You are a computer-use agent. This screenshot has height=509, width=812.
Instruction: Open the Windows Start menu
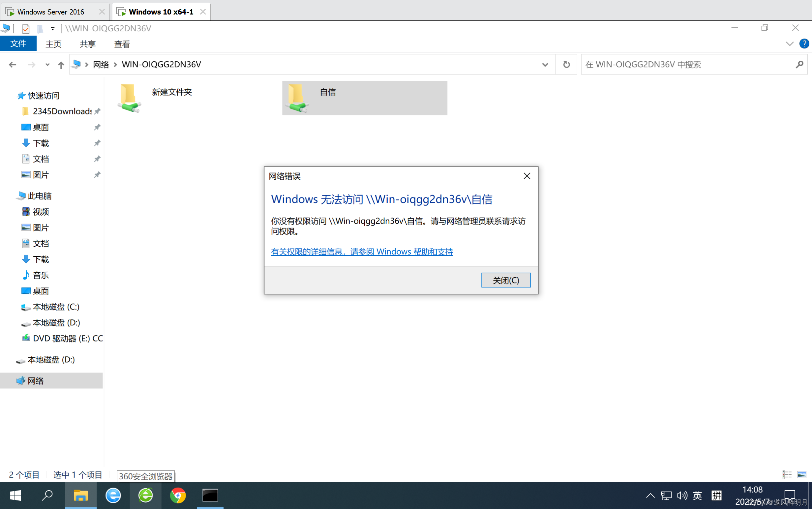pos(15,495)
